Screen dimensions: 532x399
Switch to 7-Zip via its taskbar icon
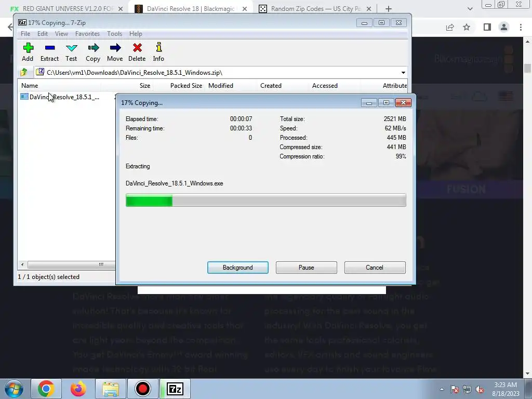point(175,389)
